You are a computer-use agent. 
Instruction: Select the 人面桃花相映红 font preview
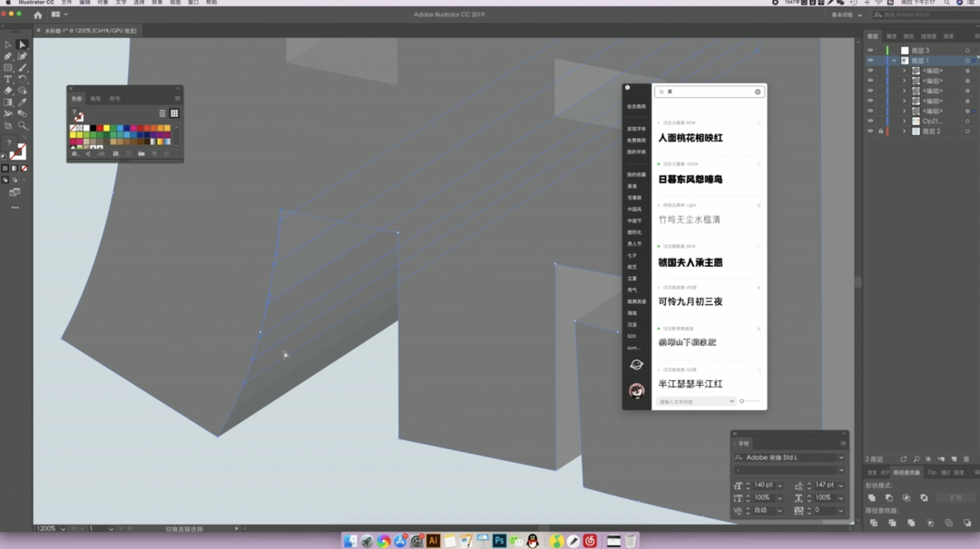pos(691,138)
